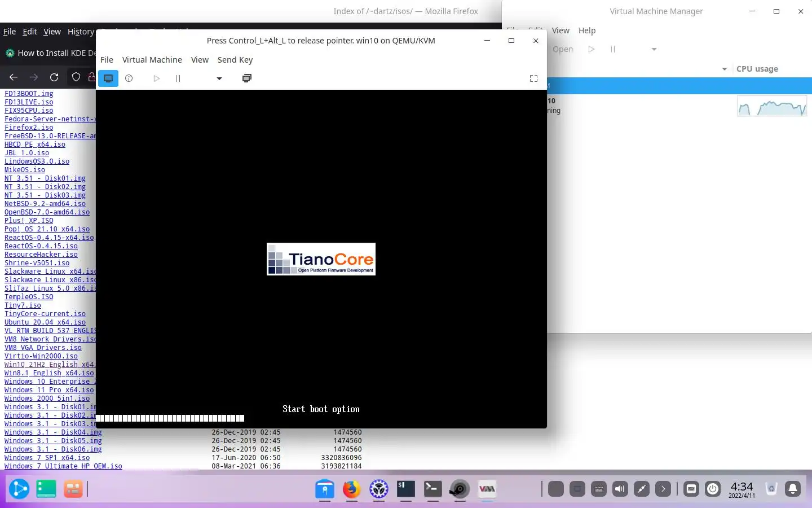Select the 'How to Install KDE' Firefox tab
Viewport: 812px width, 508px height.
[x=51, y=53]
